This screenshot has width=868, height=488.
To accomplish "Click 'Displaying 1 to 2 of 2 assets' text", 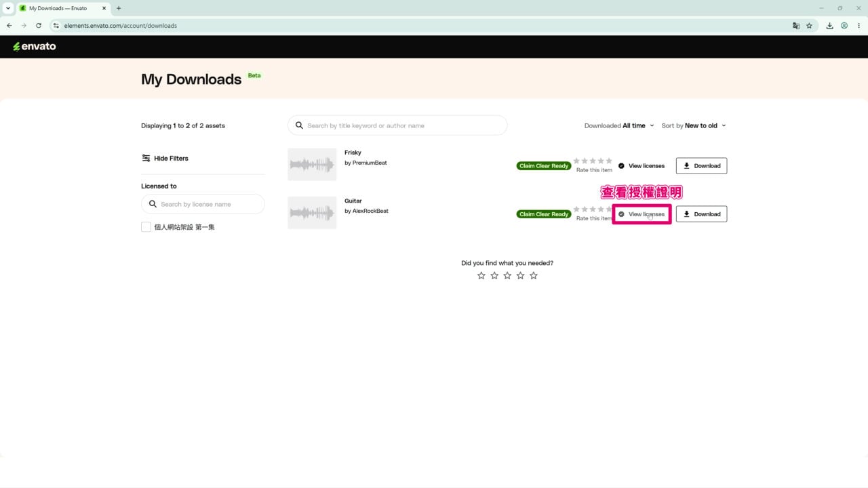I will (x=183, y=125).
